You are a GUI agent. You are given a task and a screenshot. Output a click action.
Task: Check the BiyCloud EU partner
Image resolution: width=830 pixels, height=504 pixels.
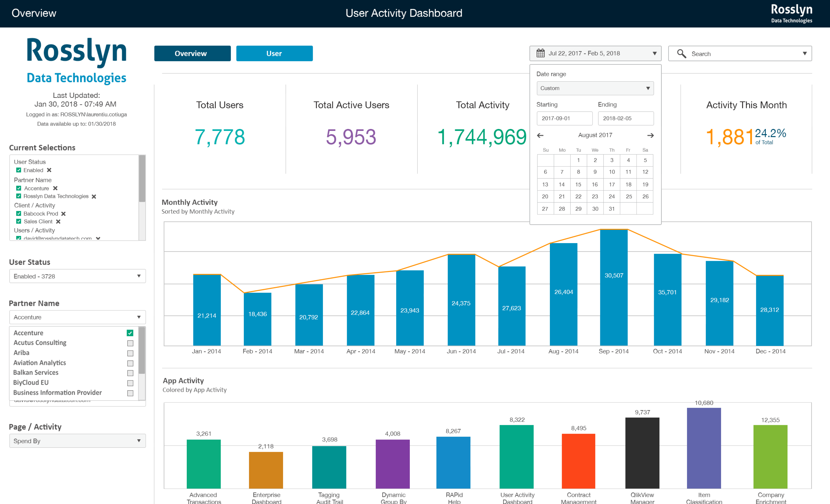(130, 383)
